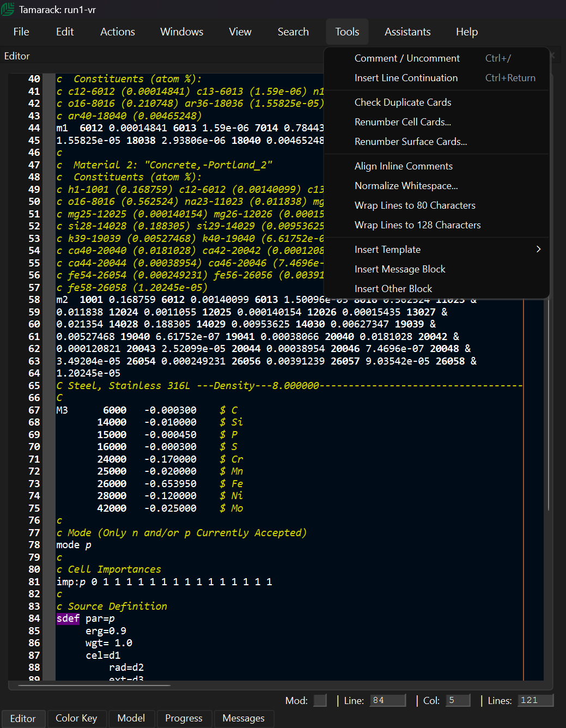
Task: Open the Search menu
Action: (x=293, y=32)
